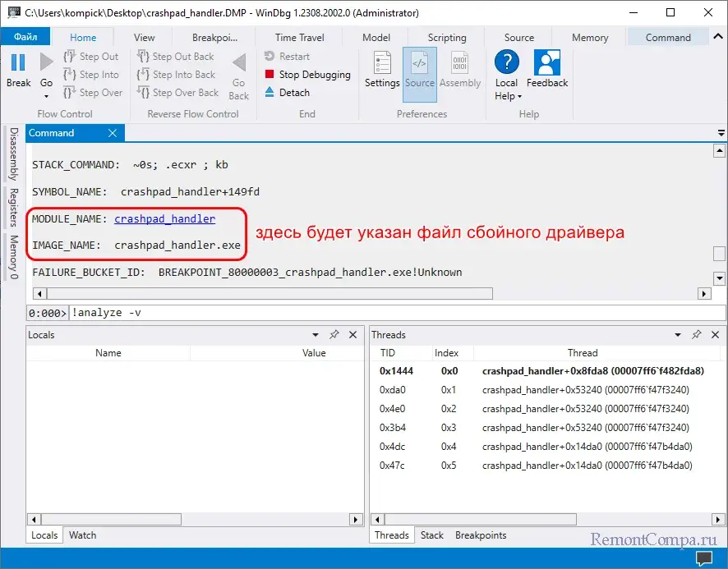Click the Restart debugging icon

pos(270,56)
